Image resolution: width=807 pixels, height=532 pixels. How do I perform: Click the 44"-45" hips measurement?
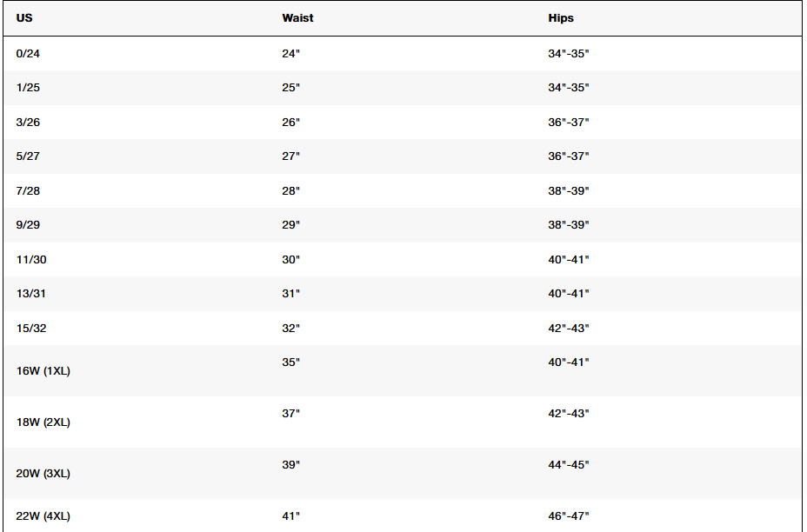[x=568, y=464]
